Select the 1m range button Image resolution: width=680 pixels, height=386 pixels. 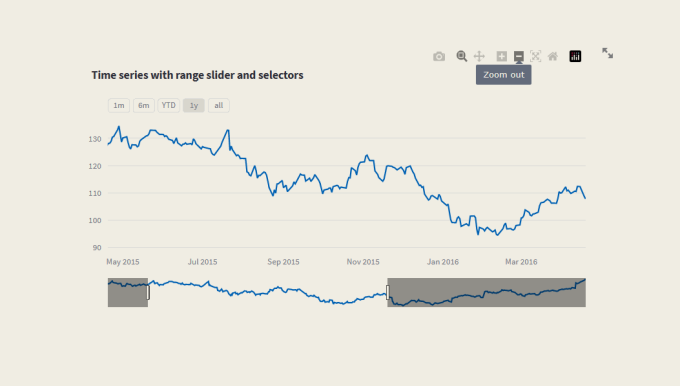tap(119, 105)
